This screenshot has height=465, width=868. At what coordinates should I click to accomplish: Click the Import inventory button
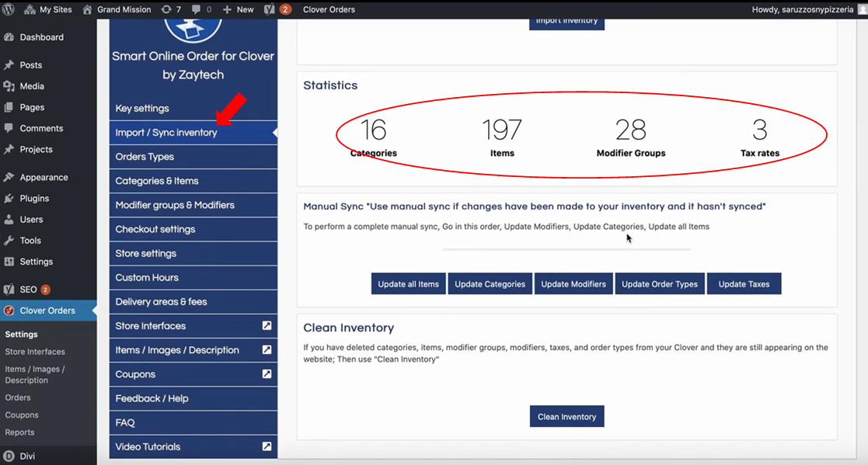pos(566,22)
